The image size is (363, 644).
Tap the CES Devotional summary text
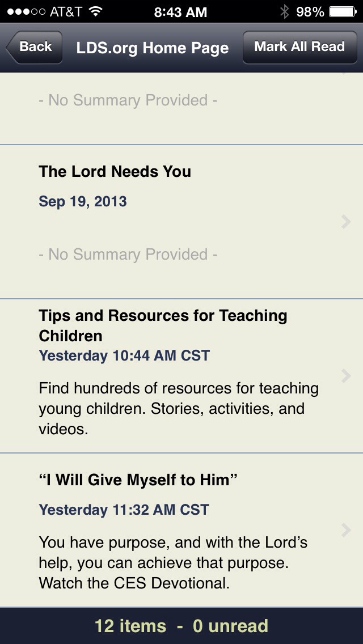click(173, 563)
